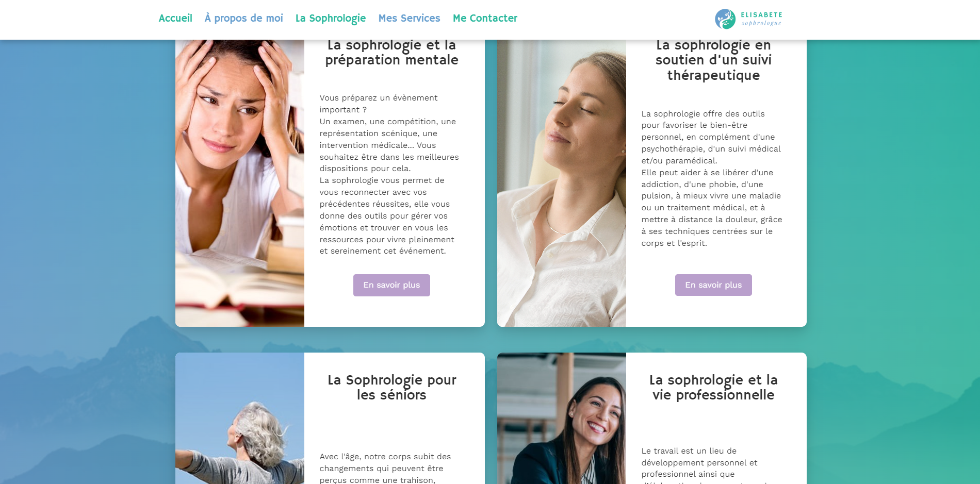Open La Sophrologie menu item
The height and width of the screenshot is (484, 980).
point(331,18)
